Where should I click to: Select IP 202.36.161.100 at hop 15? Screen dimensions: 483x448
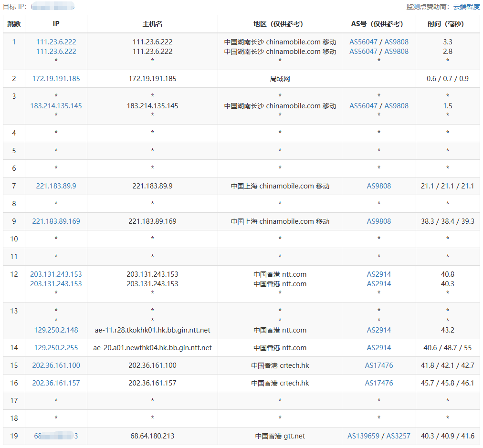coord(56,365)
